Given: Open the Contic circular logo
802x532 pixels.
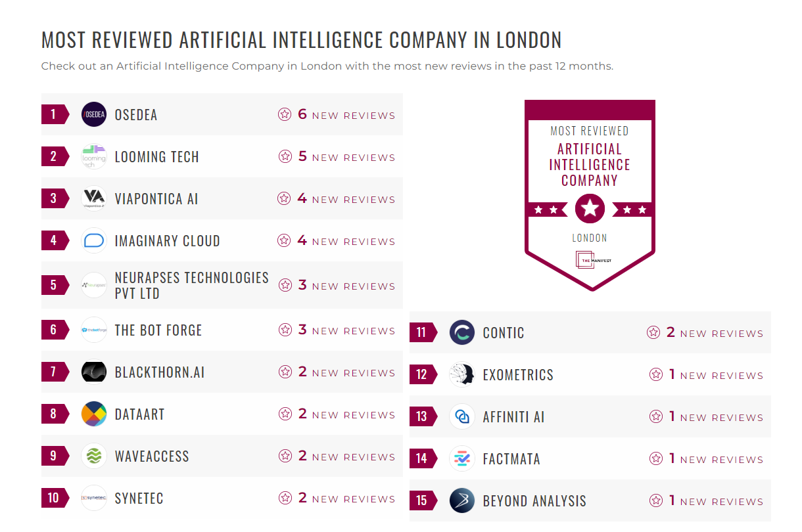Looking at the screenshot, I should pyautogui.click(x=462, y=332).
